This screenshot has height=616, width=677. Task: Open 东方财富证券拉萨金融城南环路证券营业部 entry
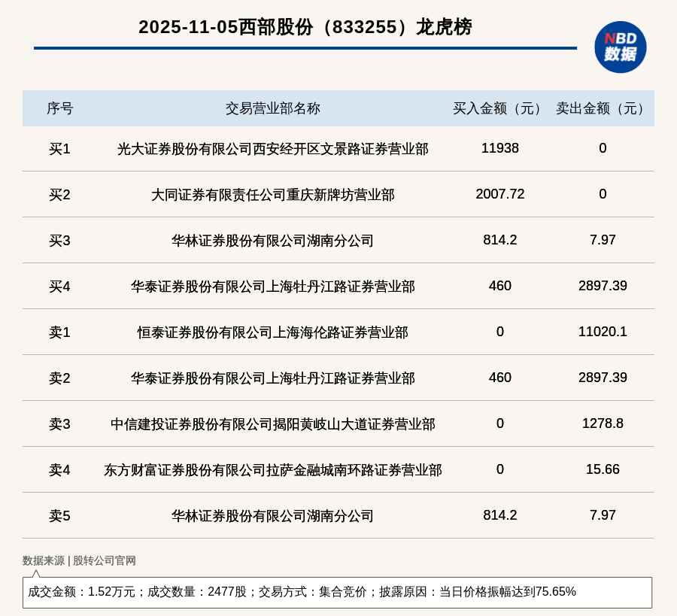[x=272, y=470]
